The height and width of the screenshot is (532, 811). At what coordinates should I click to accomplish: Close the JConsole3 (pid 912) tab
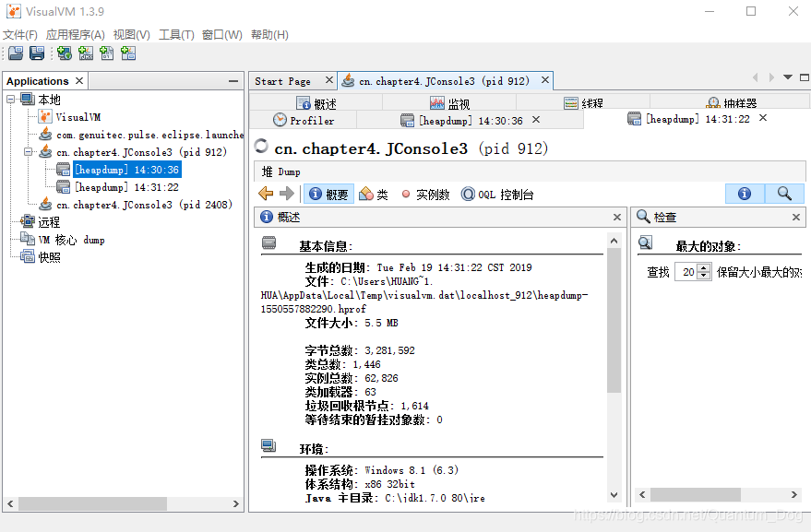pos(545,80)
